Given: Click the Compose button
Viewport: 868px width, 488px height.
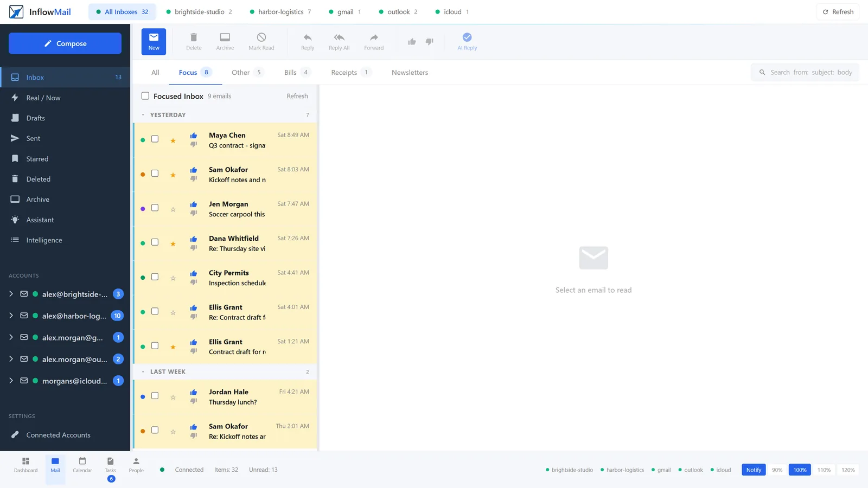Looking at the screenshot, I should coord(65,43).
